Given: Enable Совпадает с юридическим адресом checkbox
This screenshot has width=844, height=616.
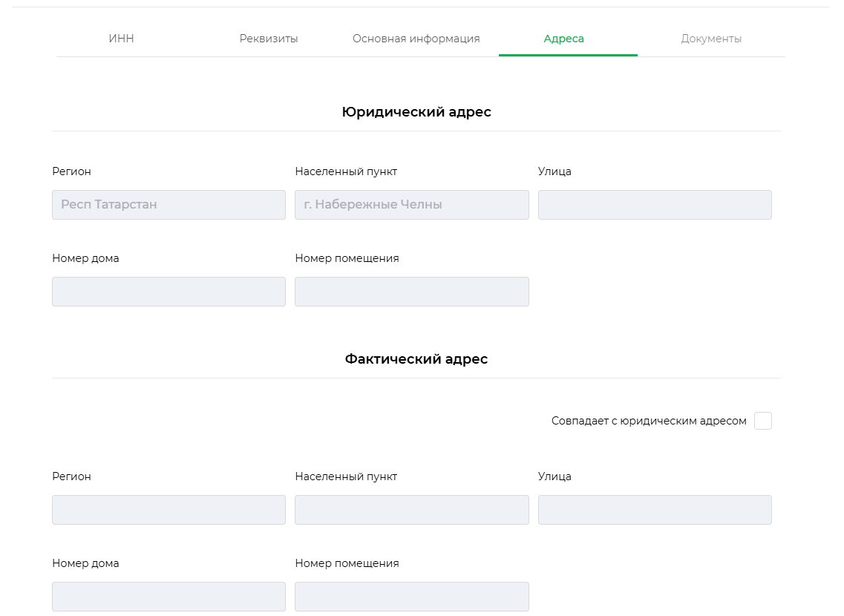Looking at the screenshot, I should 763,421.
